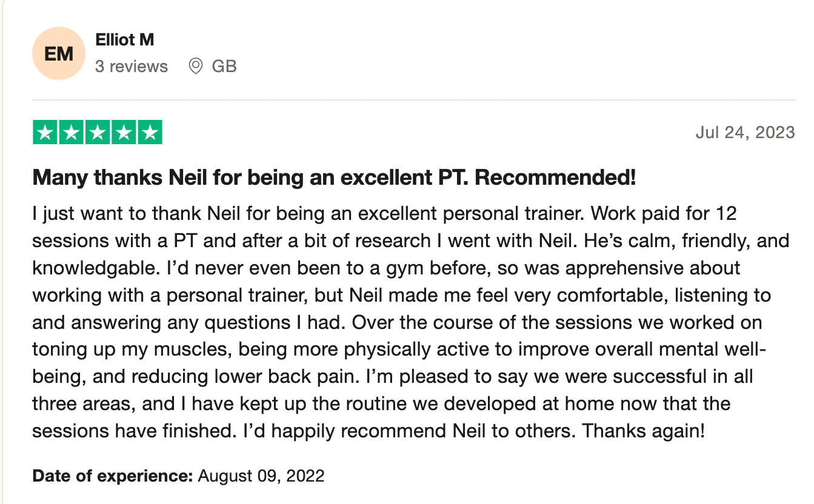The image size is (814, 504).
Task: Select the fifth green rating star
Action: click(x=150, y=133)
